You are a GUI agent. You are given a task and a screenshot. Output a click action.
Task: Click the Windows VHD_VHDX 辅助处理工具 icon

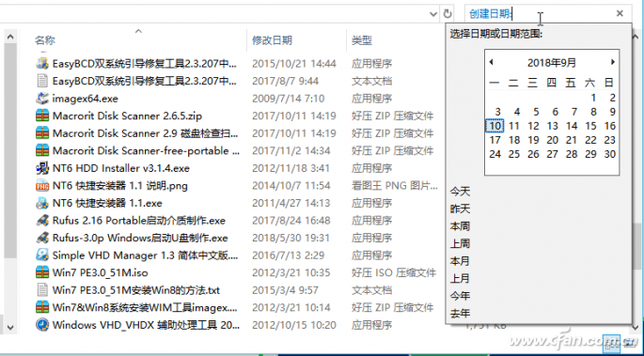tap(42, 325)
